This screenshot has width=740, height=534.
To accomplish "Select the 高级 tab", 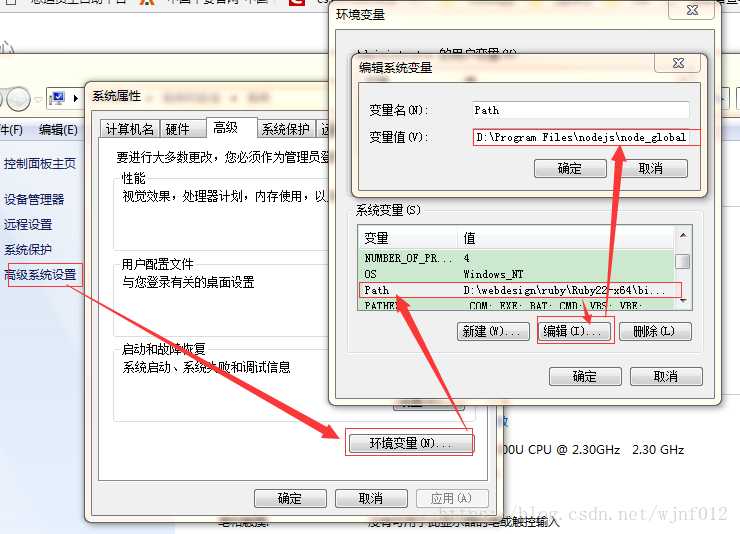I will click(231, 127).
